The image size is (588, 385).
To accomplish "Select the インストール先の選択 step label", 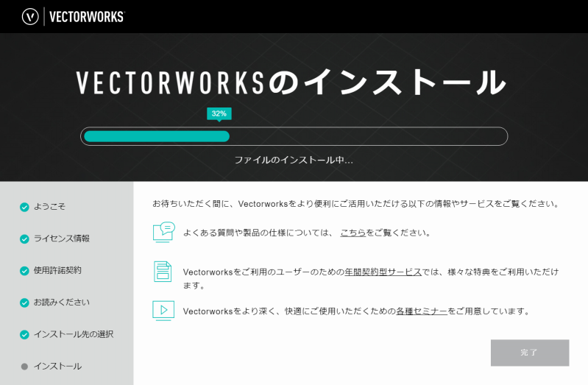I will [x=74, y=334].
